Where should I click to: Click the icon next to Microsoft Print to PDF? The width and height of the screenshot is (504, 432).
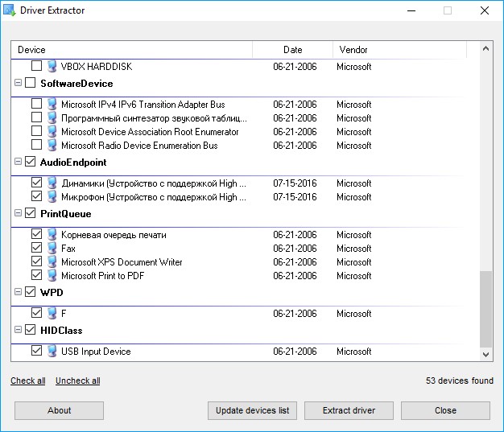click(x=52, y=275)
